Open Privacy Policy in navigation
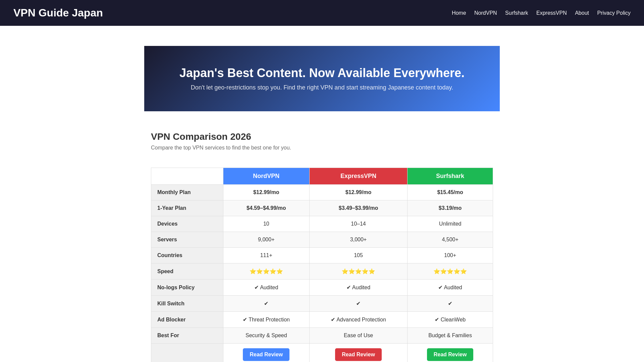644x362 pixels. point(614,13)
